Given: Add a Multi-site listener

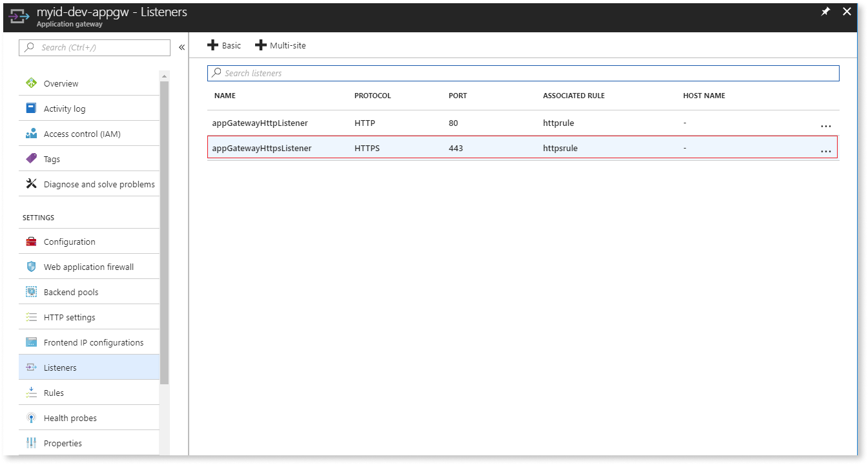Looking at the screenshot, I should coord(281,45).
